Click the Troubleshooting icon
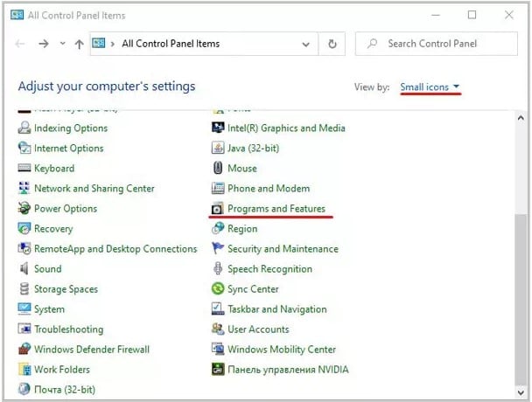 [x=24, y=329]
